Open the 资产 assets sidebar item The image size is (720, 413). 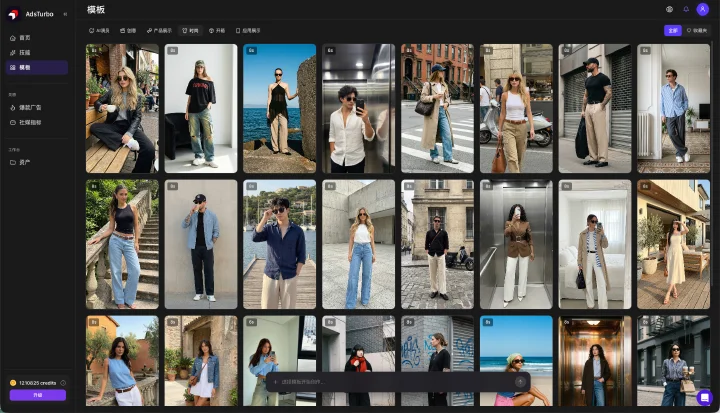pos(37,162)
